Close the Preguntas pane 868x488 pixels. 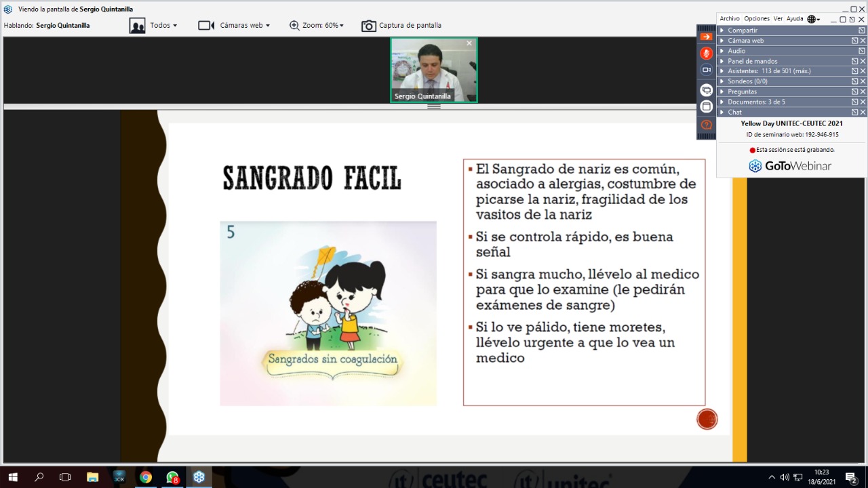point(863,91)
